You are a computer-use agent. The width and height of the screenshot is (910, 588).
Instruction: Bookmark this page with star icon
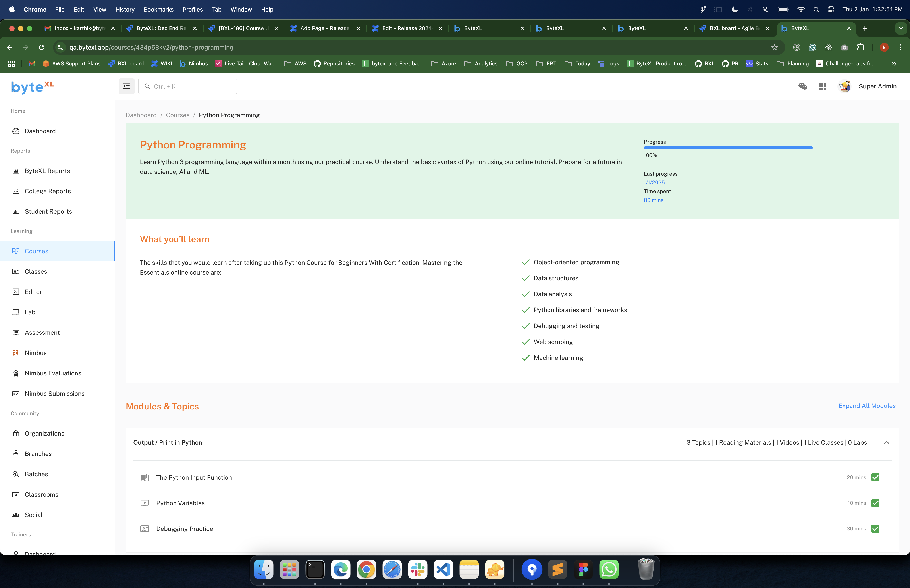774,47
